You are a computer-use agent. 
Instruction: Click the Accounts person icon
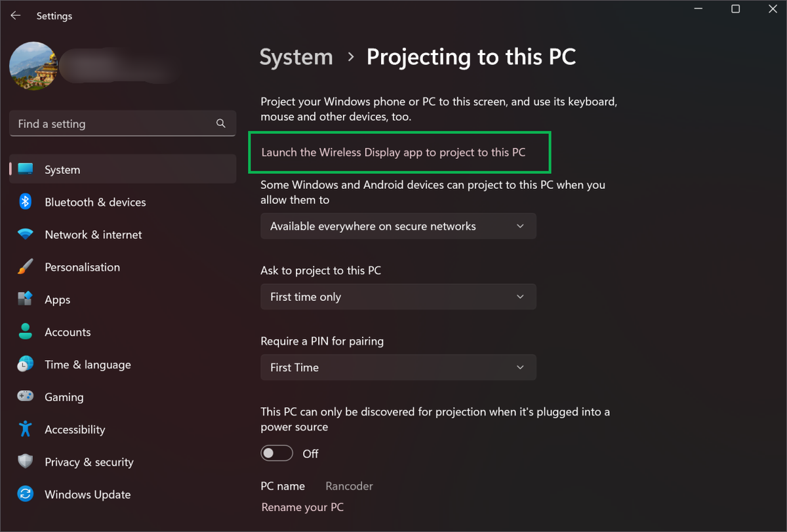tap(25, 332)
